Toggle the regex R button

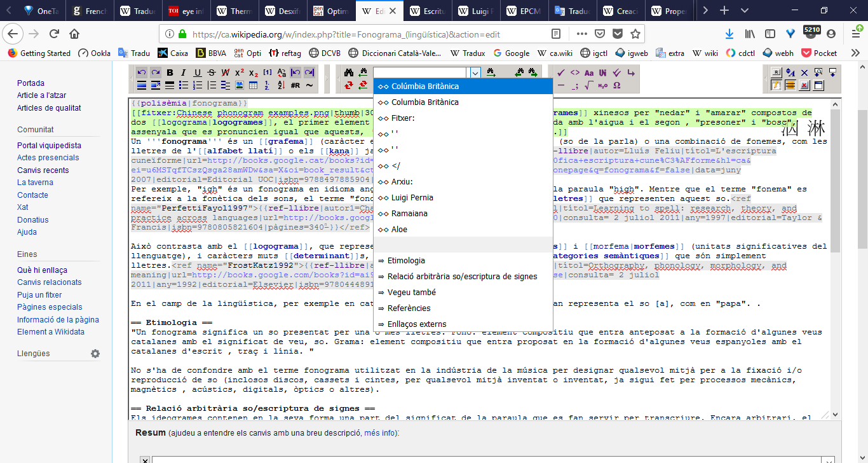tap(776, 73)
